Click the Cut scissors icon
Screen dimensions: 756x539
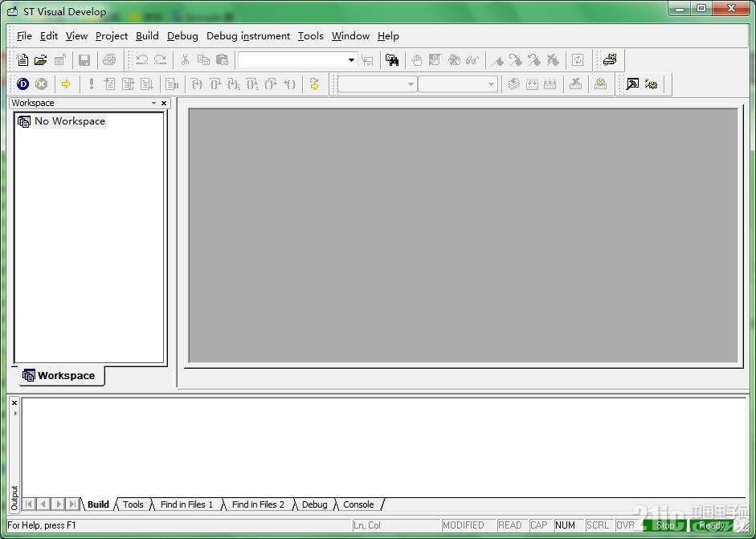click(x=185, y=59)
